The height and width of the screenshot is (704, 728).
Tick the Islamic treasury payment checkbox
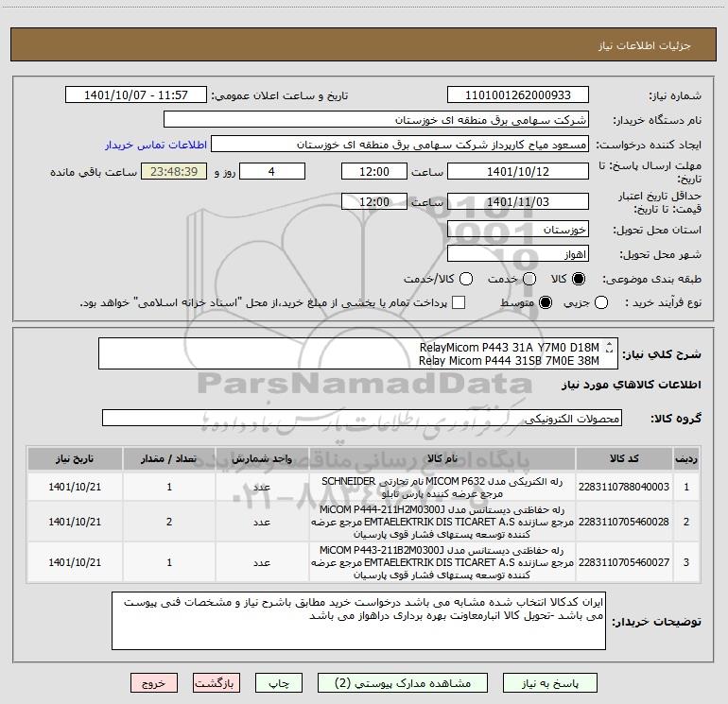[459, 302]
